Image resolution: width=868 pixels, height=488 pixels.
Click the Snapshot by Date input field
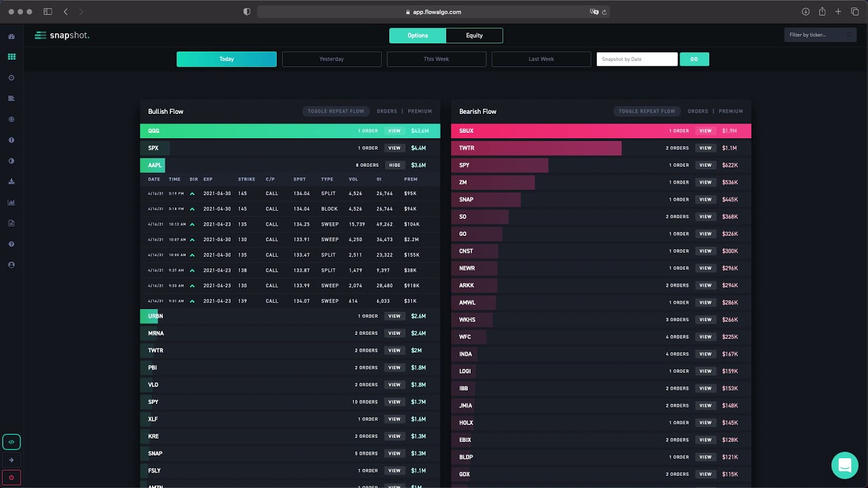637,59
